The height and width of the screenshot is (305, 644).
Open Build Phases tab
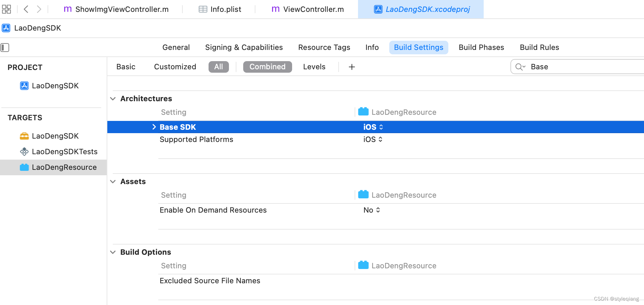pos(481,47)
